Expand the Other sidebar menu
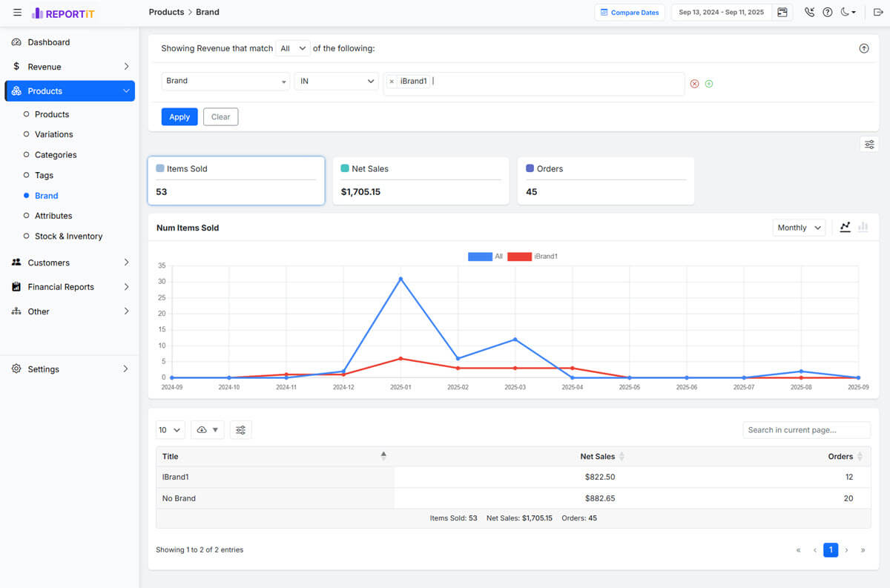The width and height of the screenshot is (890, 588). pyautogui.click(x=70, y=311)
